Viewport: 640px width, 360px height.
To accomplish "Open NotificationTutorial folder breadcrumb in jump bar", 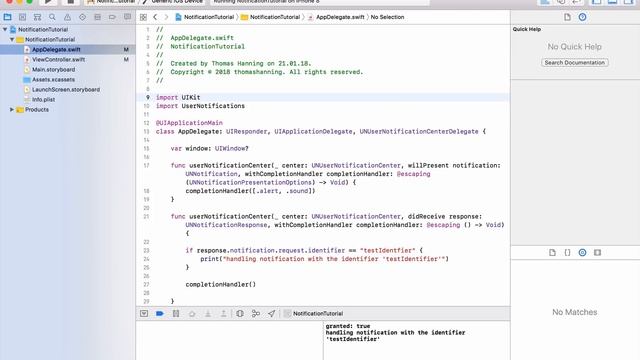I will pyautogui.click(x=271, y=17).
